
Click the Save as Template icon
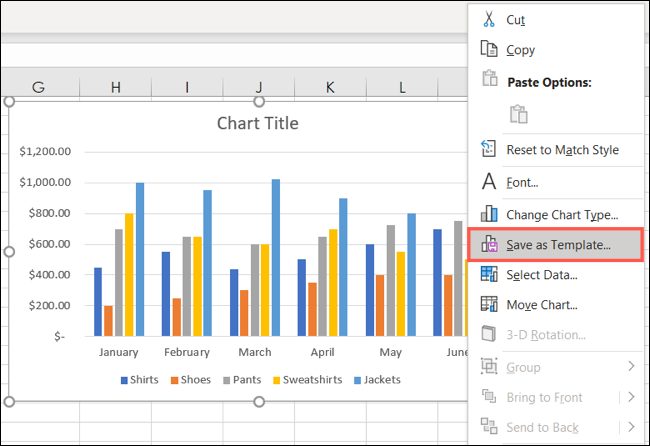489,244
